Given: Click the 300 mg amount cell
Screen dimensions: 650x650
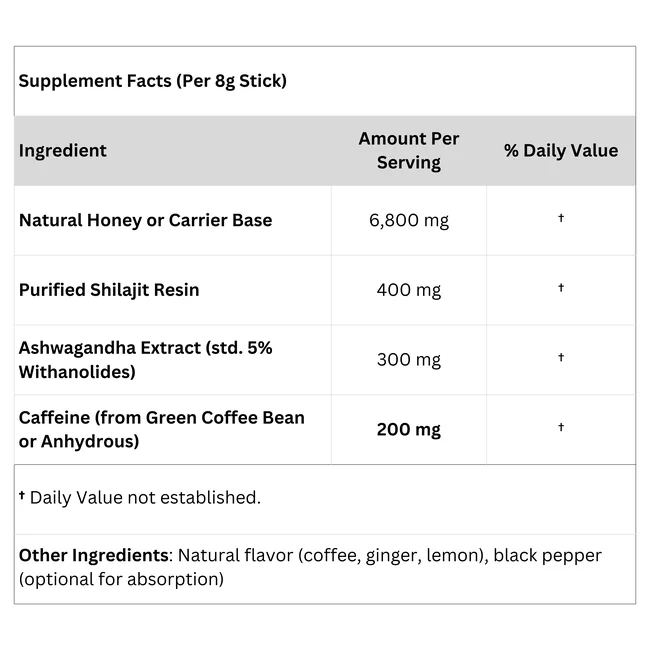Looking at the screenshot, I should tap(409, 360).
